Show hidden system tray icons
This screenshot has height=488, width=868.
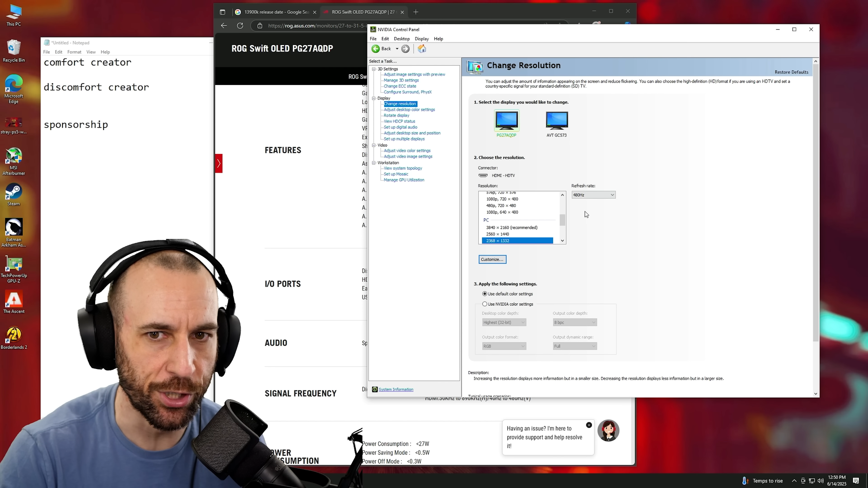tap(794, 481)
